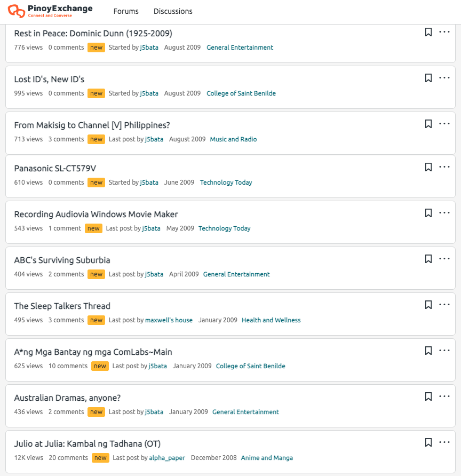Click "December 2008" date text
This screenshot has width=461, height=476.
pos(213,458)
